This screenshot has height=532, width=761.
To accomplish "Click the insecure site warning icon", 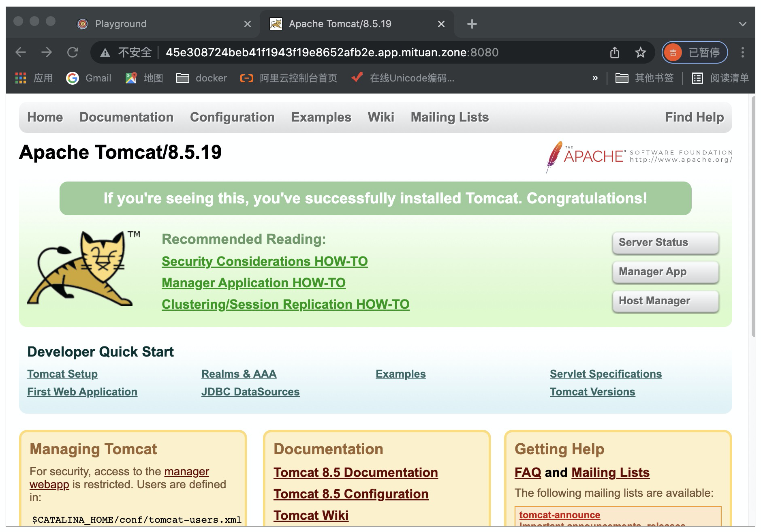I will [105, 52].
